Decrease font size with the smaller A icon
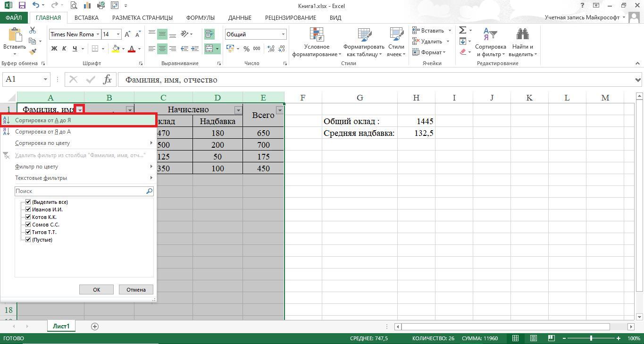 (x=138, y=34)
